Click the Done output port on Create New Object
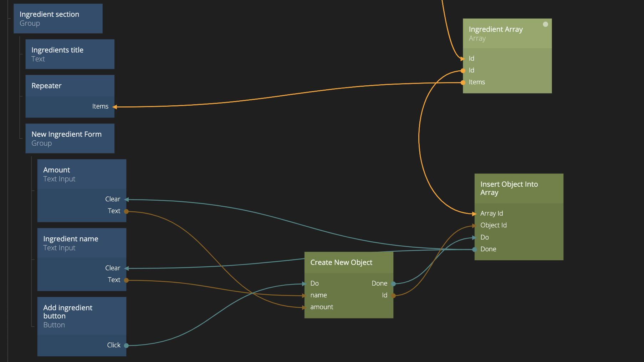 click(393, 284)
